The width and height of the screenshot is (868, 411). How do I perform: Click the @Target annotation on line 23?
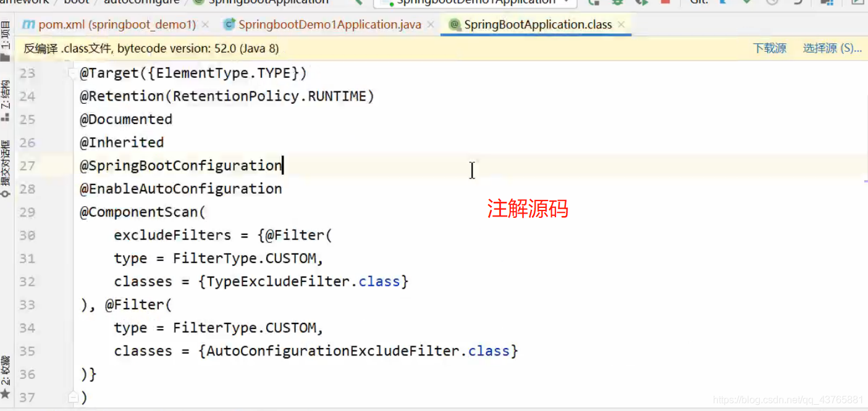[x=109, y=73]
